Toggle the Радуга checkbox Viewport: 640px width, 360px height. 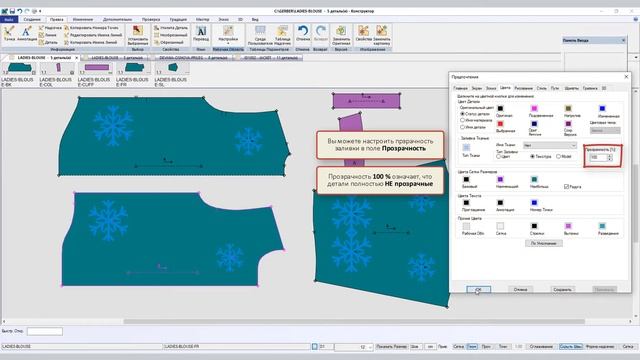coord(567,187)
